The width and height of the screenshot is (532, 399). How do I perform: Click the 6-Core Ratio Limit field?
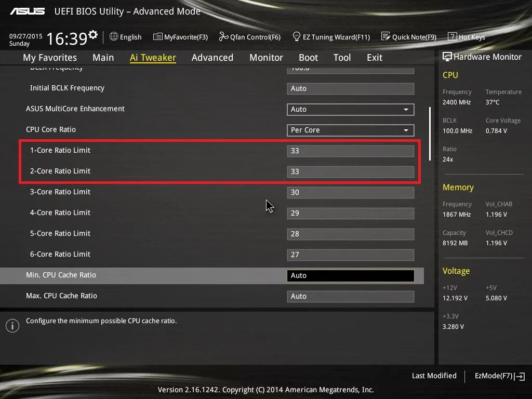351,255
